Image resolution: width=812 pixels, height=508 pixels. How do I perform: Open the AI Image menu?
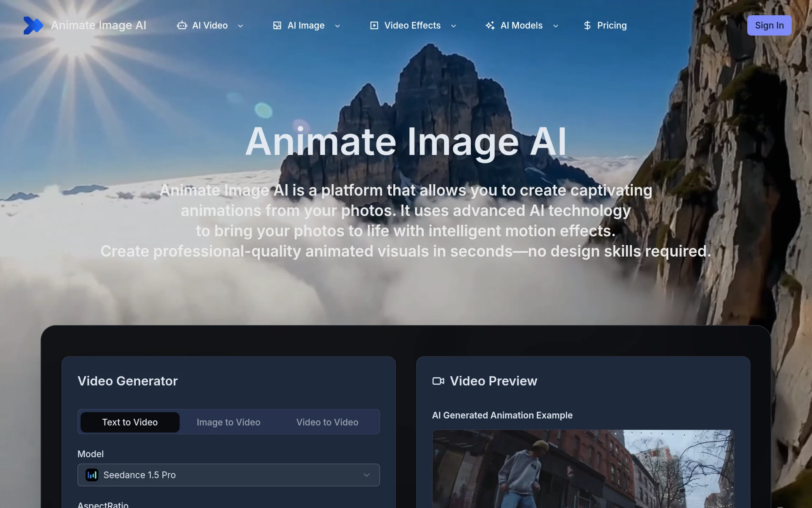click(x=307, y=25)
